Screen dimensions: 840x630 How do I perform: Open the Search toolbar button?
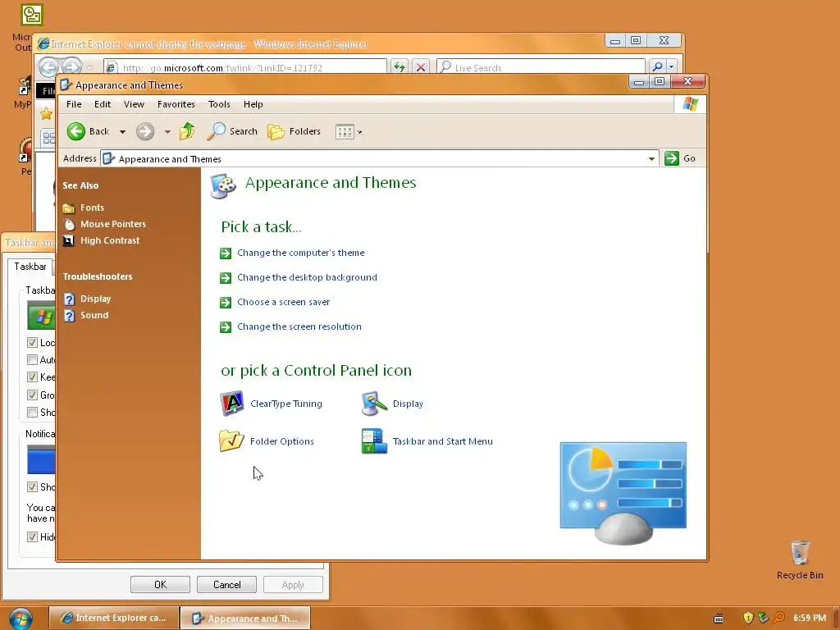point(232,131)
